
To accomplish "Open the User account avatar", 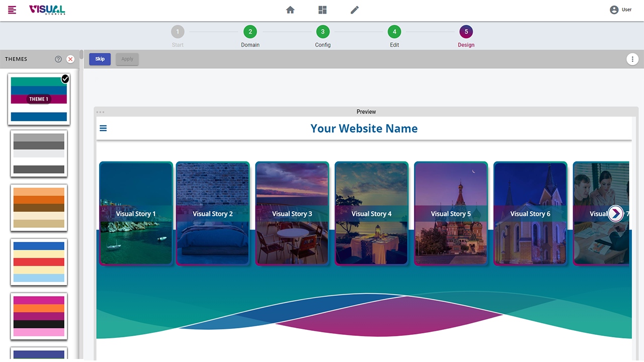I will [x=614, y=10].
